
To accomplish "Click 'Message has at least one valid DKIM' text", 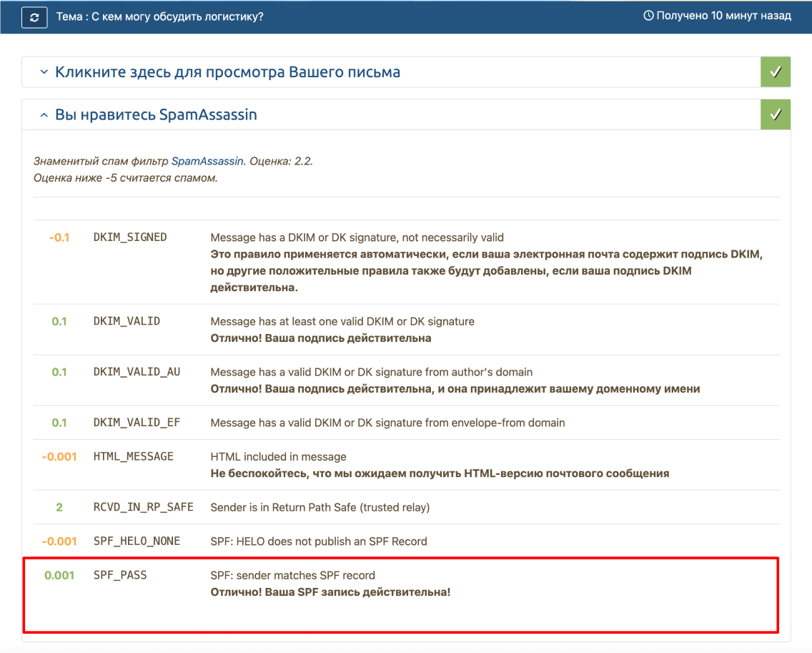I will coord(342,321).
